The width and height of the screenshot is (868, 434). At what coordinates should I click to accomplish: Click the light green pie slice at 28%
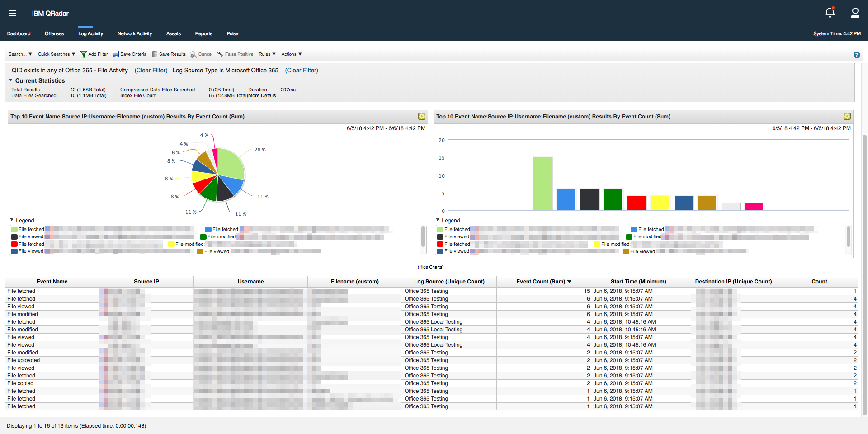231,163
